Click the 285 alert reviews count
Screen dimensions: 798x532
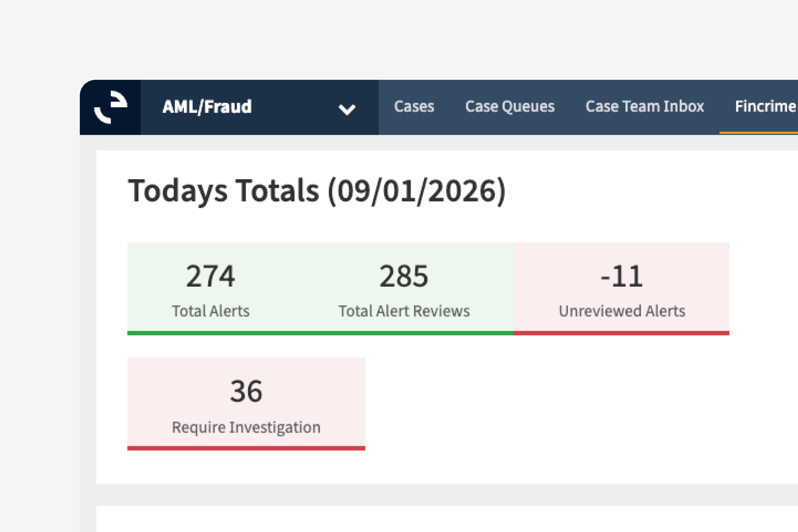[x=404, y=276]
